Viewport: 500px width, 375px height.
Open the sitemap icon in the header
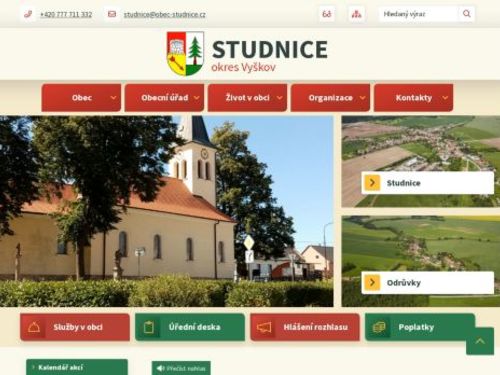pos(356,14)
